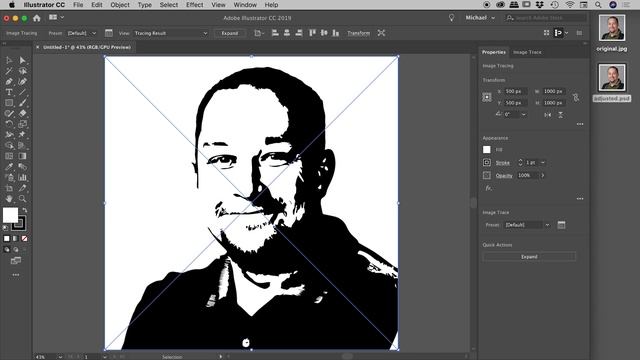The image size is (640, 360).
Task: Activate the Hand tool
Action: pyautogui.click(x=9, y=199)
